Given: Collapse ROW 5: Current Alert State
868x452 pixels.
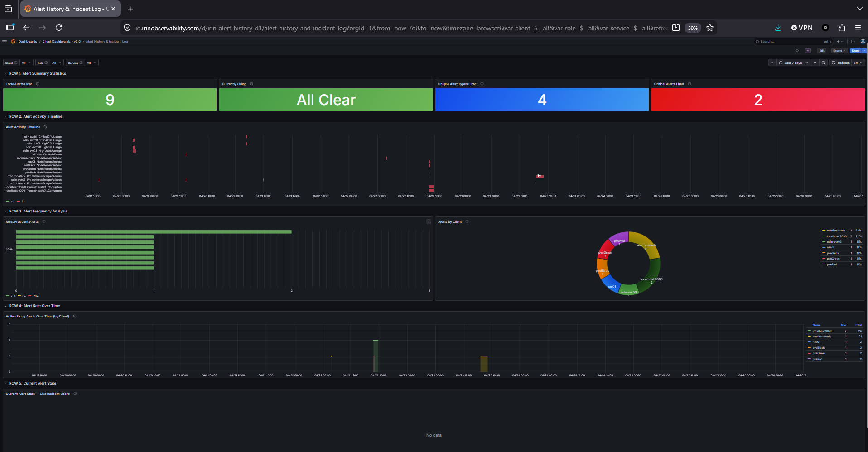Looking at the screenshot, I should click(32, 383).
